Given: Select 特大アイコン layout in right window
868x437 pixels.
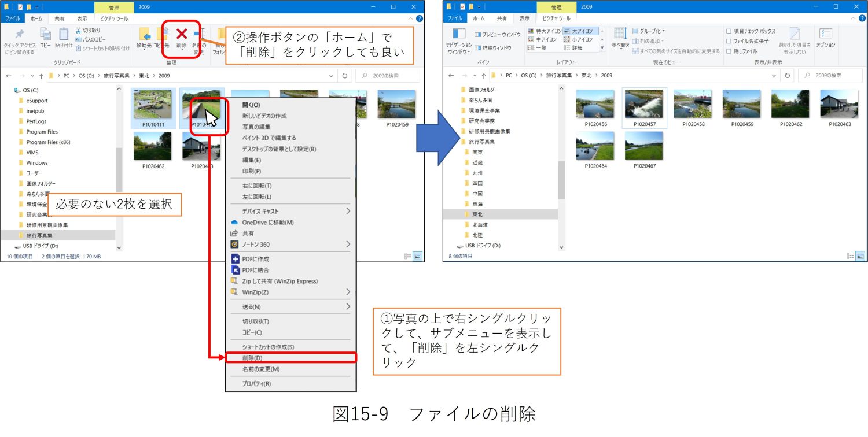Looking at the screenshot, I should [544, 31].
